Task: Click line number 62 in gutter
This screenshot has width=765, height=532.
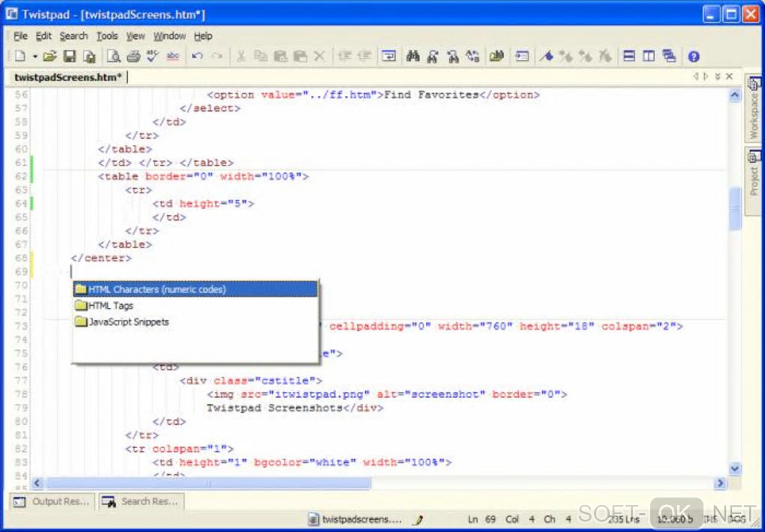Action: [21, 177]
